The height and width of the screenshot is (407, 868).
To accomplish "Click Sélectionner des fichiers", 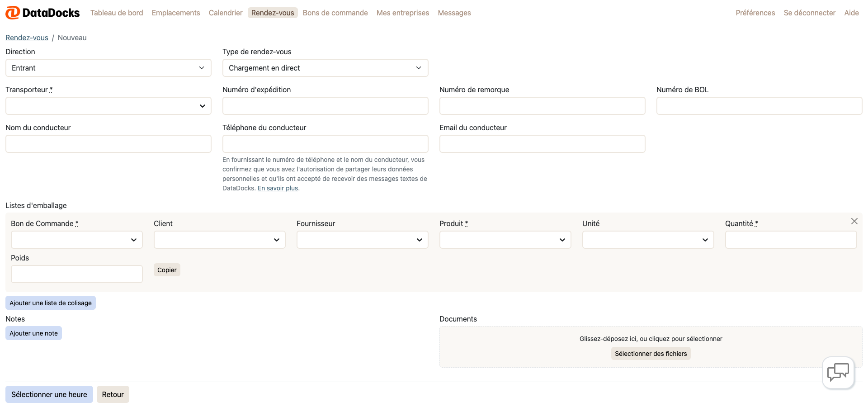I will point(651,354).
